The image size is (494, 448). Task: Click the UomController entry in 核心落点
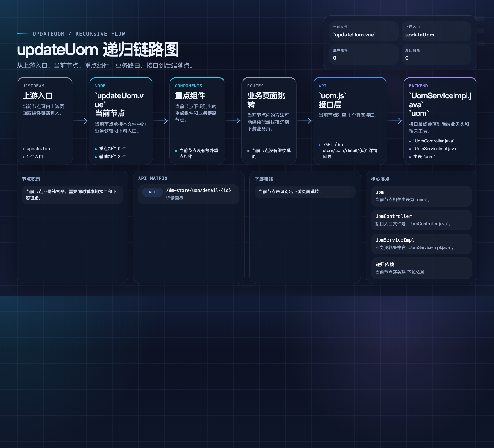[421, 220]
